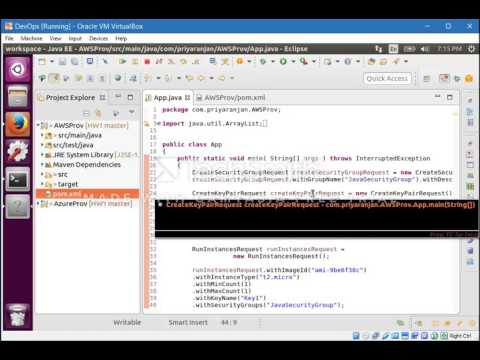Click the Save All toolbar icon
This screenshot has height=360, width=480.
(x=75, y=61)
